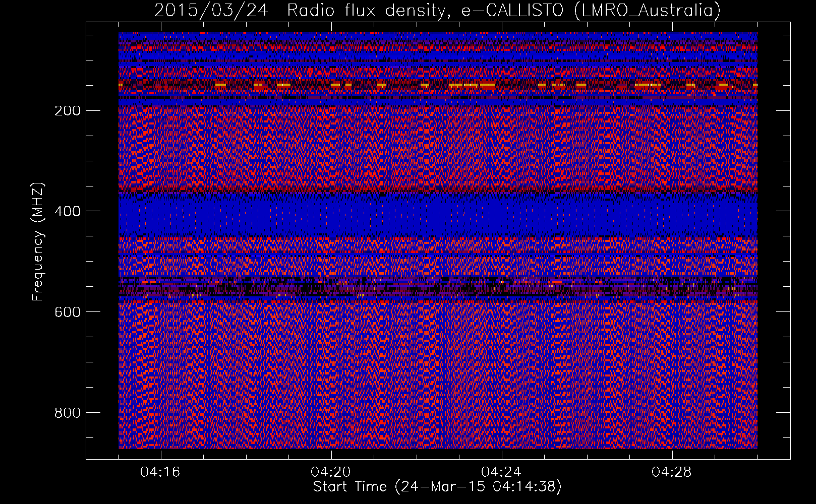Viewport: 816px width, 504px height.
Task: Click the 400 frequency tick label
Action: pyautogui.click(x=67, y=211)
